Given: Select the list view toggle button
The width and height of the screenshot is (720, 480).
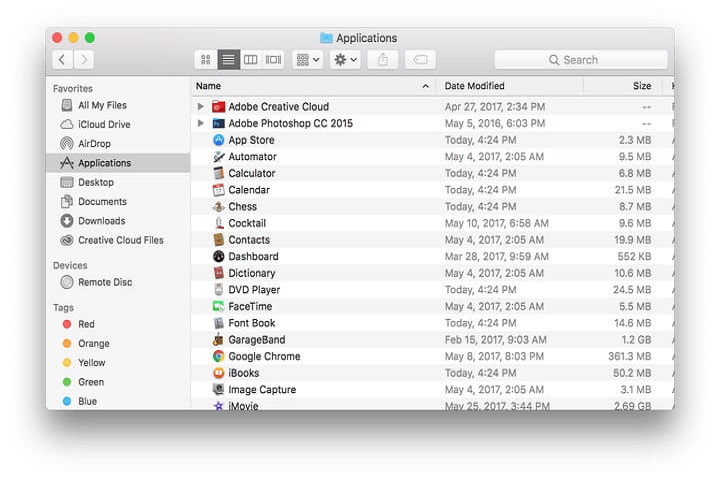Looking at the screenshot, I should (228, 60).
